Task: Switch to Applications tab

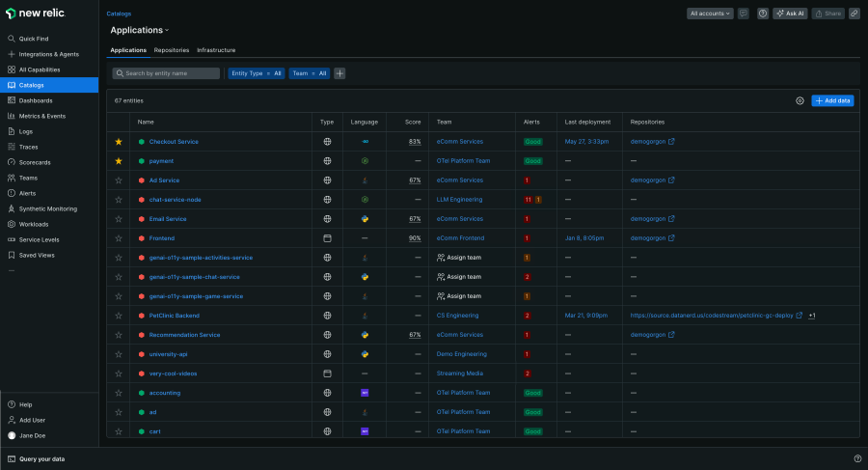Action: [x=128, y=50]
